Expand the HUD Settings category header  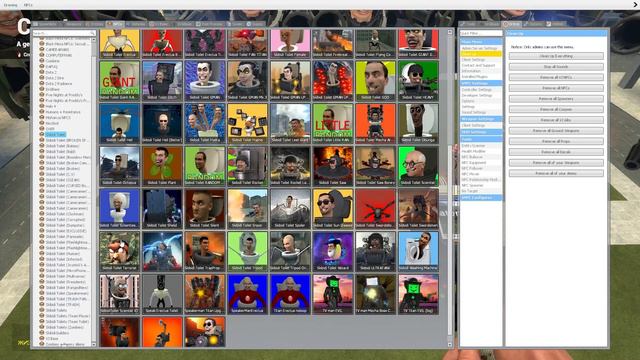tap(481, 132)
